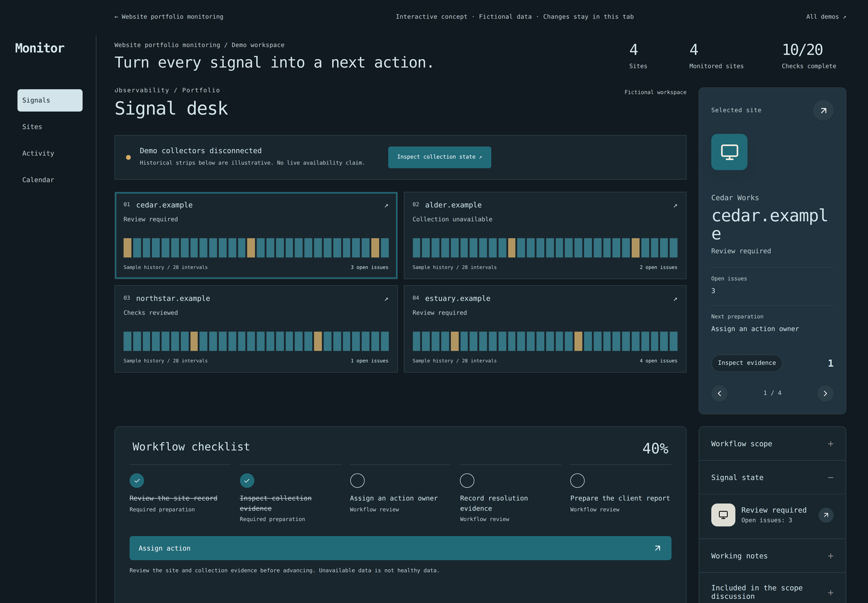Open the All demos link
Viewport: 868px width, 603px height.
pos(826,17)
